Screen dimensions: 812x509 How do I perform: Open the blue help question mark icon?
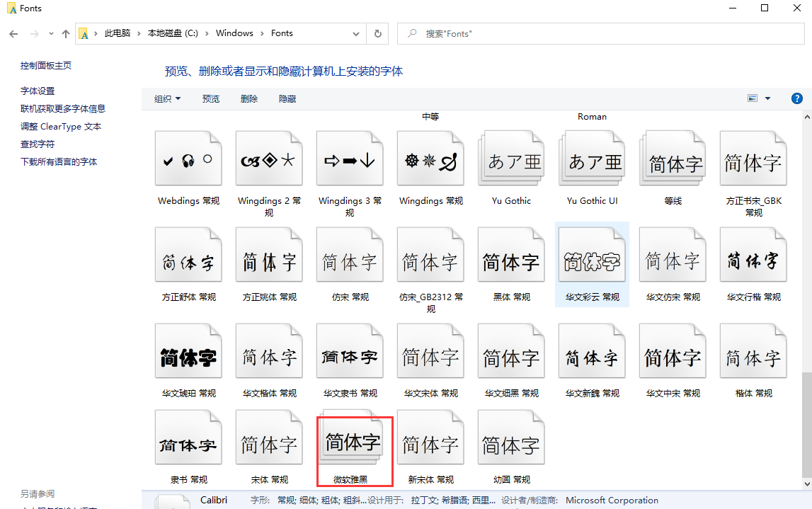797,98
